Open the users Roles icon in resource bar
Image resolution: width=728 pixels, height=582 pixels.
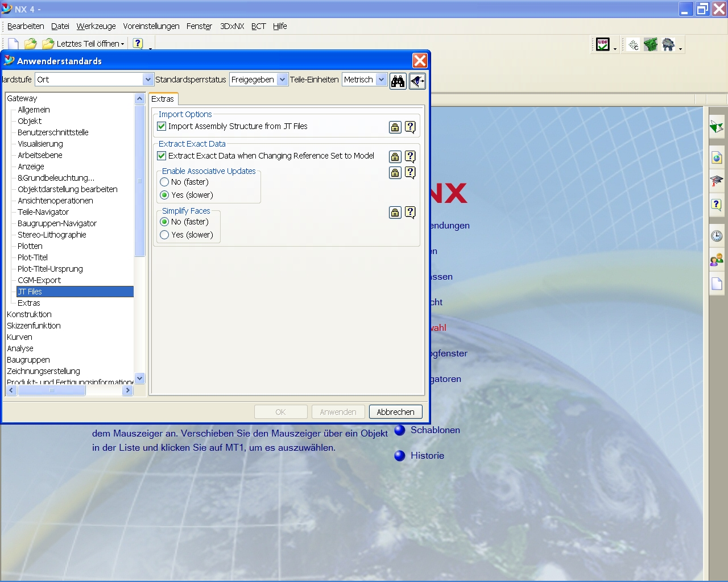(717, 260)
